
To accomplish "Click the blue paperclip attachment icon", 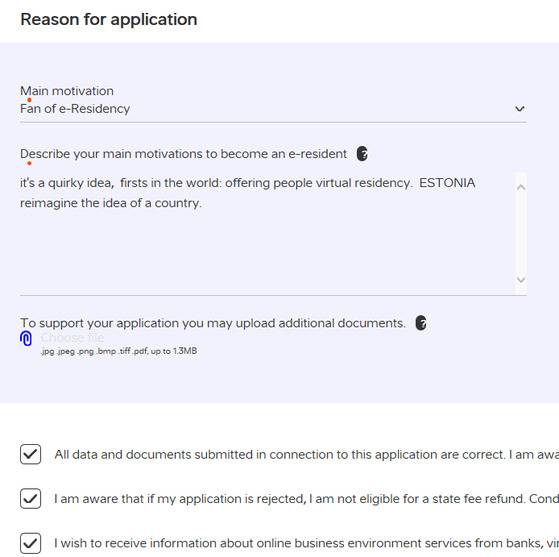I will [x=26, y=338].
